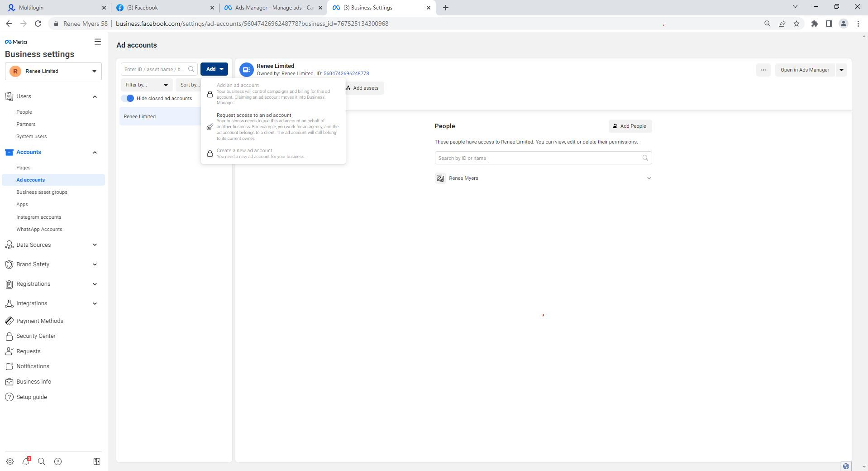Image resolution: width=868 pixels, height=471 pixels.
Task: Open the Sort by dropdown
Action: pos(189,85)
